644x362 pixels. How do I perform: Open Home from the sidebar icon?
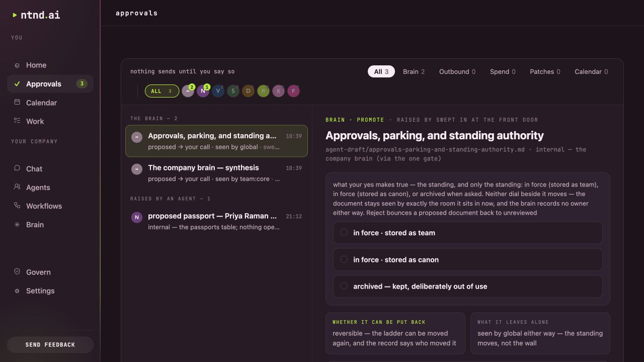pos(17,65)
